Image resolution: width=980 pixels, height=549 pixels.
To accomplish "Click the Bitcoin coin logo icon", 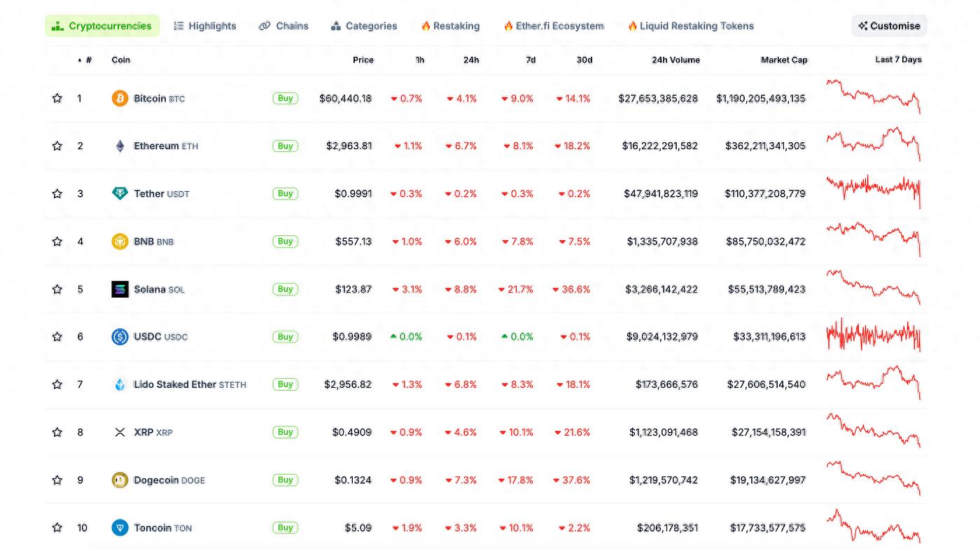I will pyautogui.click(x=120, y=99).
